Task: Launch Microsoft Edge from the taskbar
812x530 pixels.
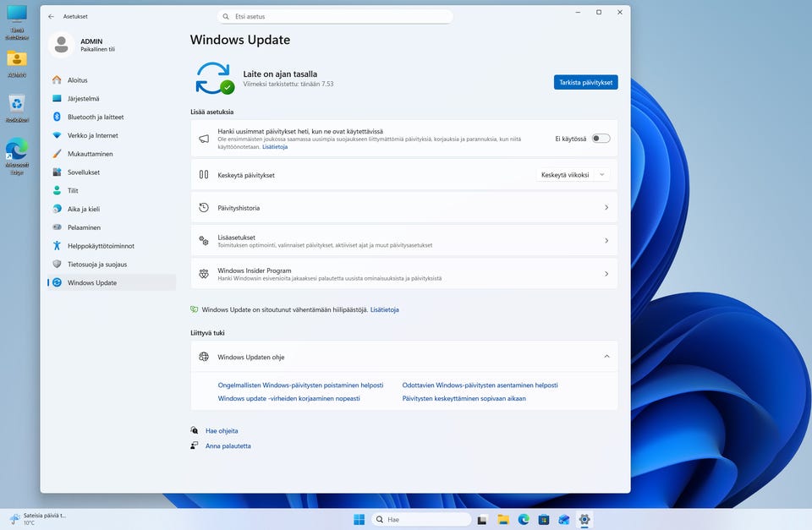Action: click(x=524, y=519)
